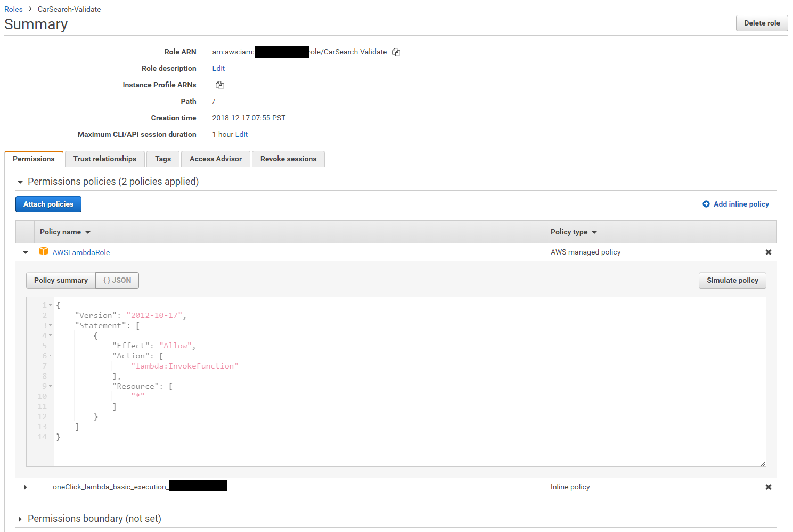Click the AWSLambdaRole orange policy cube icon

pyautogui.click(x=44, y=251)
